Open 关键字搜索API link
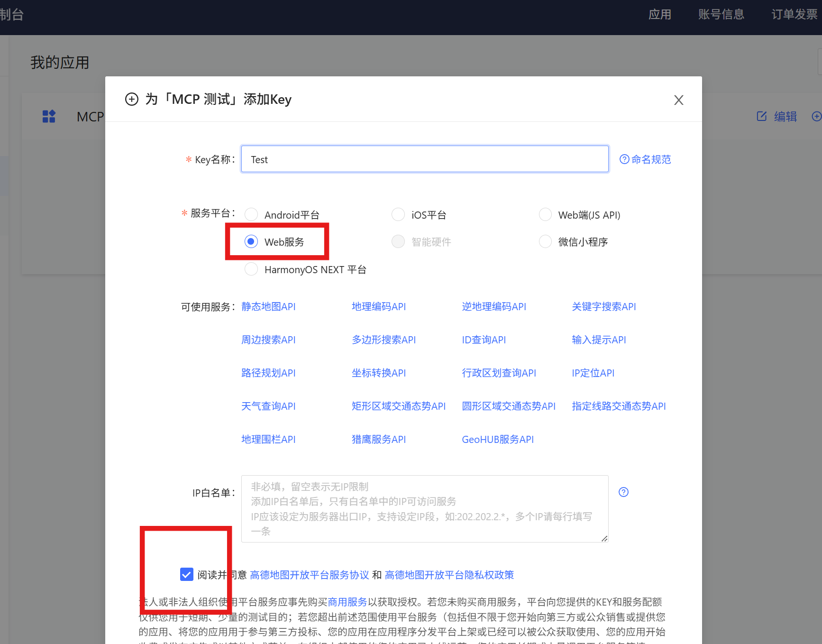The image size is (822, 644). (604, 307)
